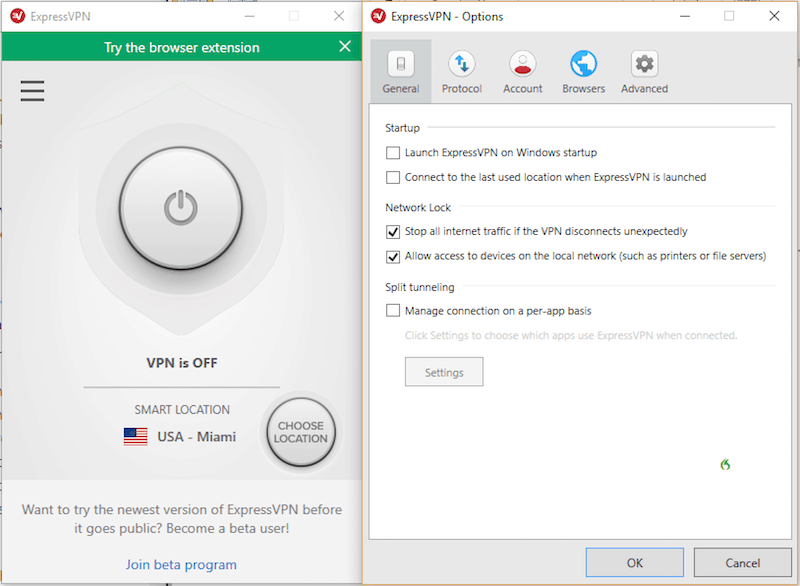Switch to the Protocol tab label
The image size is (800, 586).
point(462,89)
